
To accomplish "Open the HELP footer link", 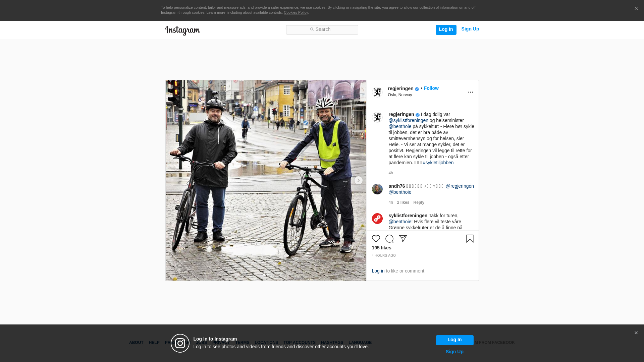I will 154,343.
